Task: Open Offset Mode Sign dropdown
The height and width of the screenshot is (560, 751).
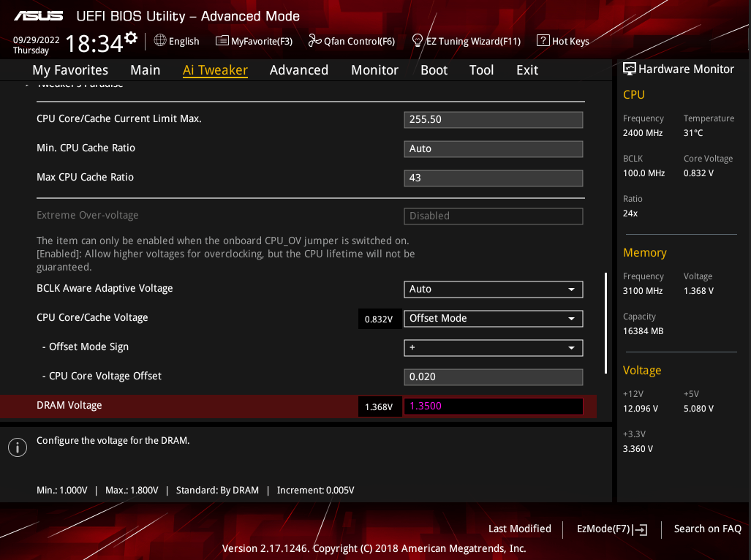Action: [x=494, y=347]
